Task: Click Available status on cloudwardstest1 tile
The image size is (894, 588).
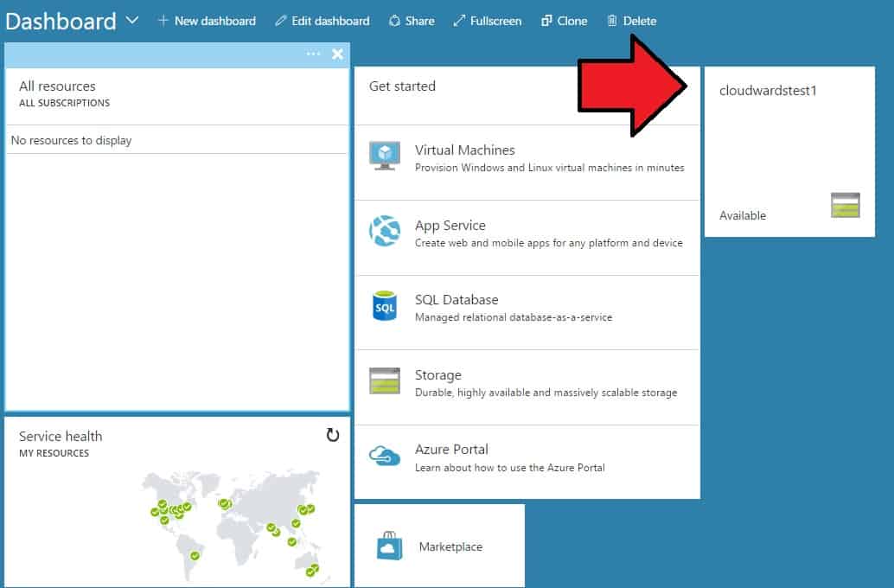Action: coord(743,215)
